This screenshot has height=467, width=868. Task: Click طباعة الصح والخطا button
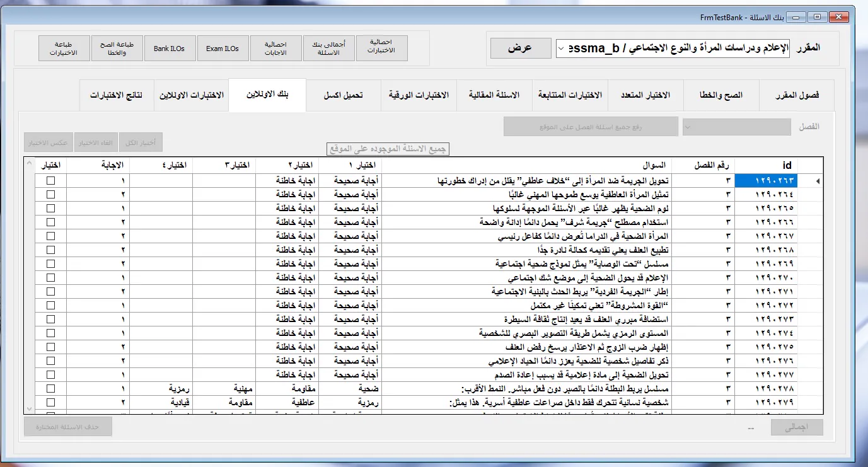coord(117,48)
